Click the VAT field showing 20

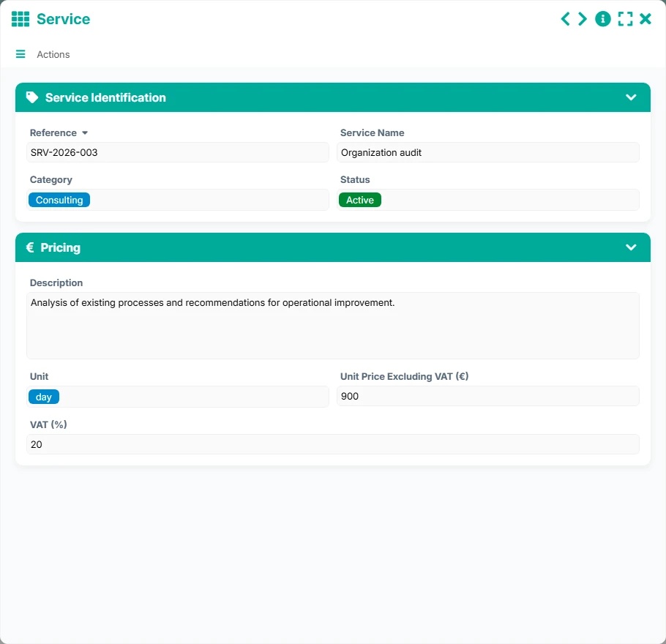332,444
